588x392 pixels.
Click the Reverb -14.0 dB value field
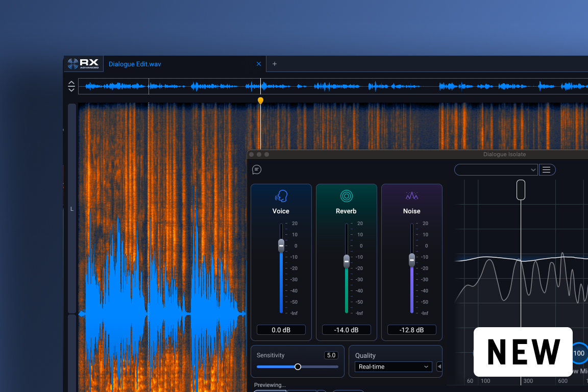tap(346, 330)
